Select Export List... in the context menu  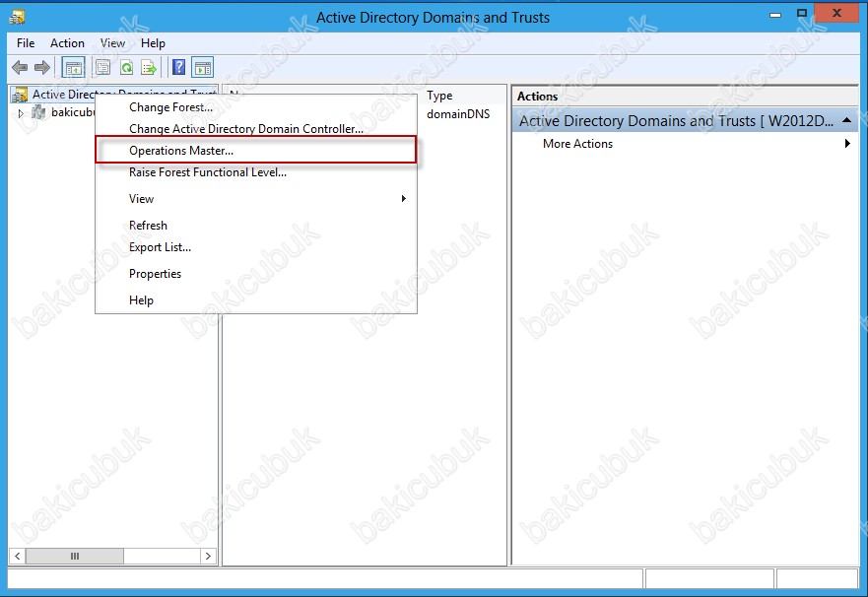pyautogui.click(x=256, y=247)
